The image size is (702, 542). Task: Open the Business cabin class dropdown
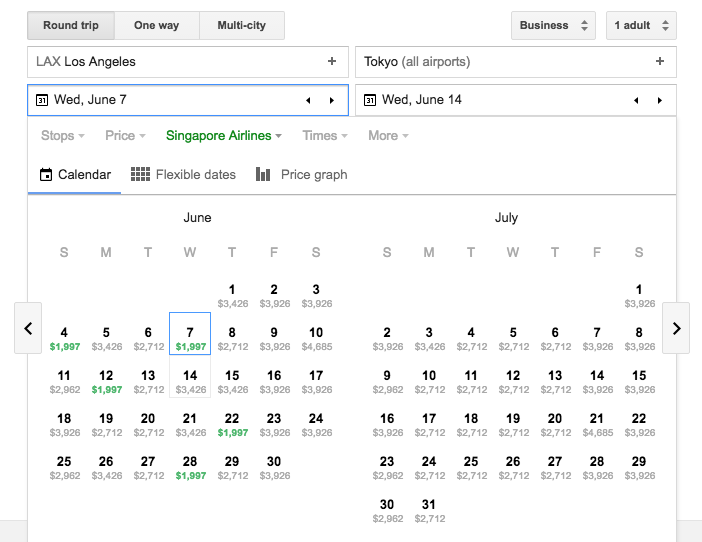click(553, 25)
